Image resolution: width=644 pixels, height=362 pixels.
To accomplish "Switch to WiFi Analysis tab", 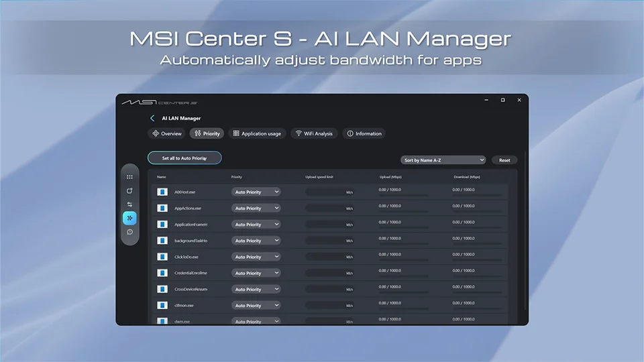I will (314, 133).
